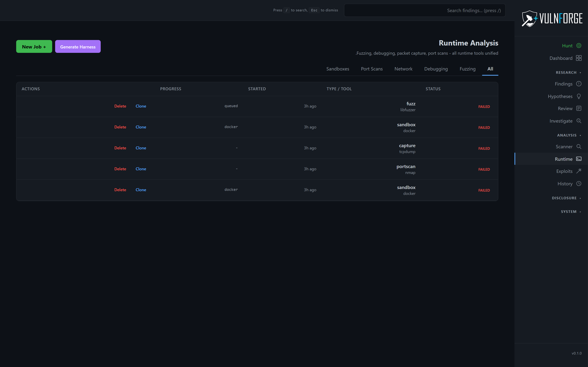This screenshot has height=367, width=588.
Task: Open the Dashboard grid icon
Action: click(x=579, y=58)
